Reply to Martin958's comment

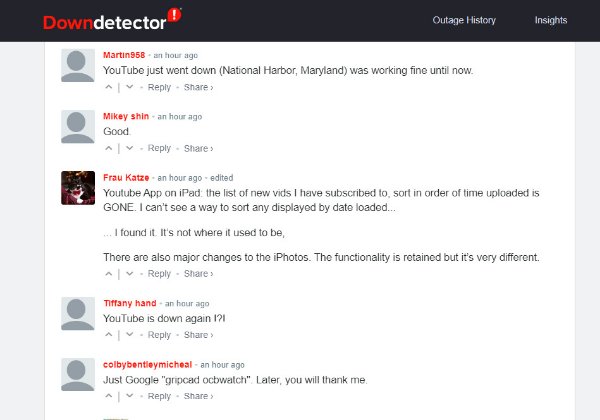click(x=159, y=87)
